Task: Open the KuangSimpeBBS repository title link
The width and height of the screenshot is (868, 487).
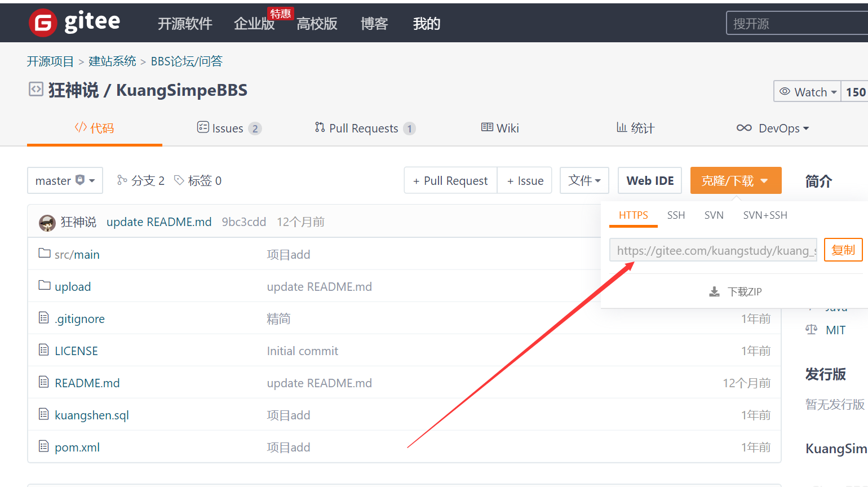Action: click(x=181, y=90)
